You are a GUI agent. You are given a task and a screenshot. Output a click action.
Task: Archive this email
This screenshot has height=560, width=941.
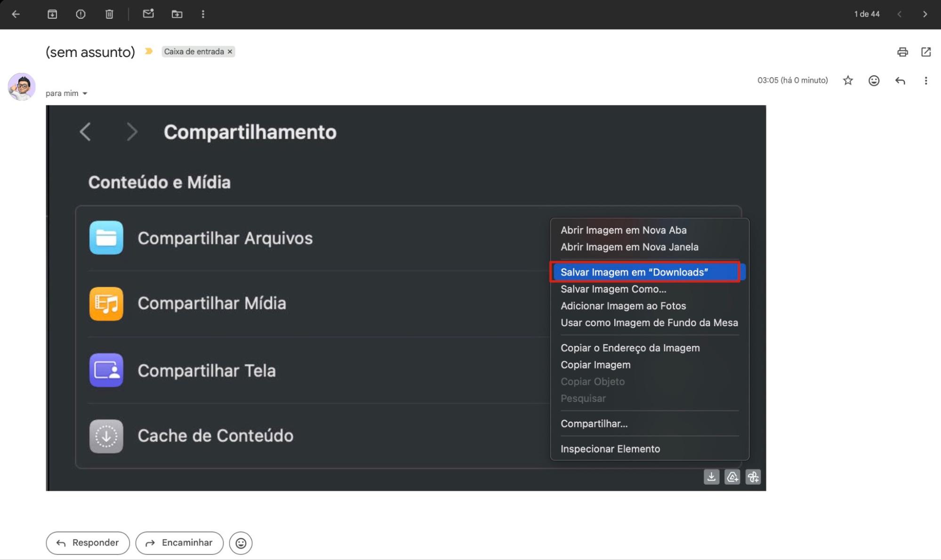pyautogui.click(x=53, y=14)
